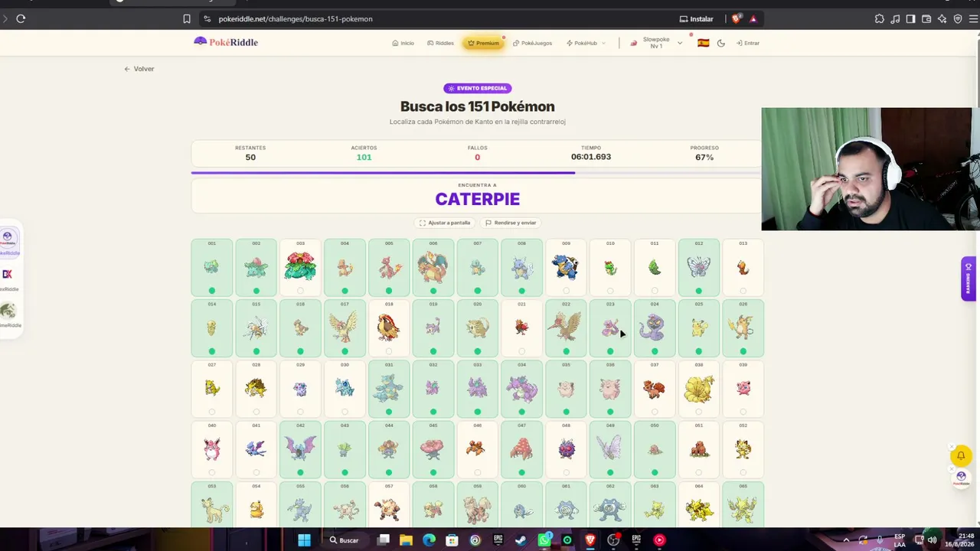Viewport: 980px width, 551px height.
Task: Open the Brave Wallet icon
Action: (x=926, y=18)
